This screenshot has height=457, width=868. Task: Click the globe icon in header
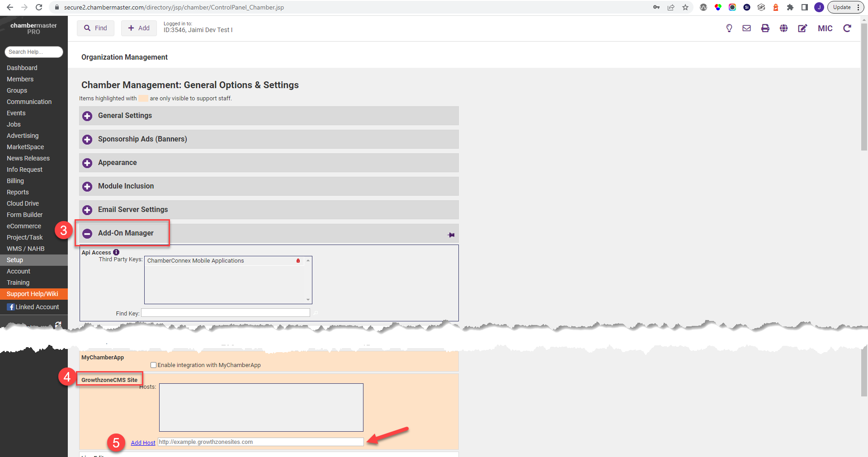tap(783, 28)
